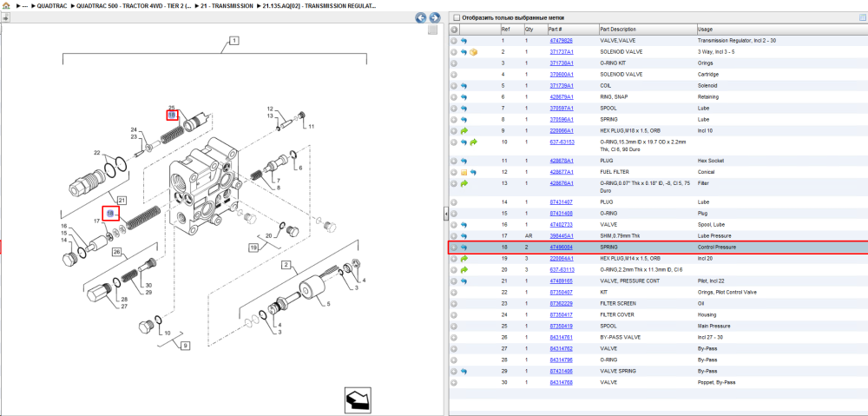Viewport: 868px width, 416px height.
Task: Open the 21.135.AQ[02] TRANSMISSION REGULAT breadcrumb
Action: pyautogui.click(x=319, y=5)
